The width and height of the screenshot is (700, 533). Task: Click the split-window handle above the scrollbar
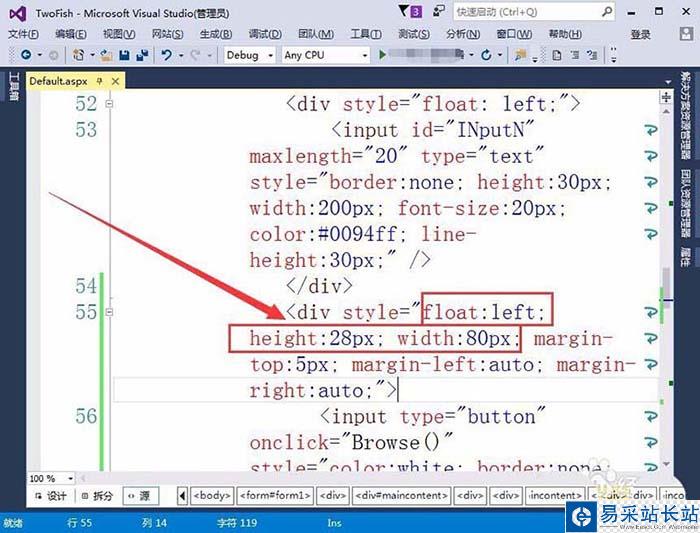[x=666, y=97]
